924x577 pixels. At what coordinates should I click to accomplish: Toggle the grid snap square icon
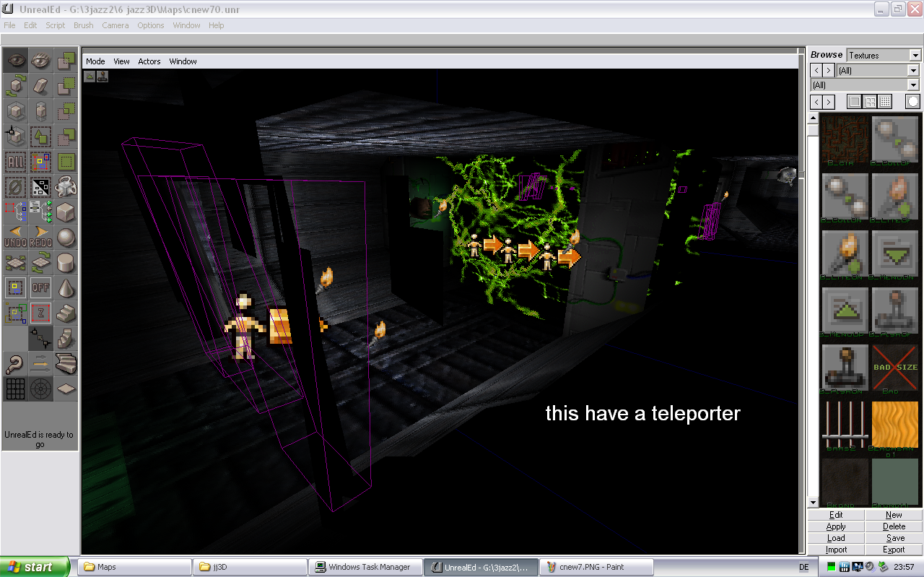pos(15,289)
